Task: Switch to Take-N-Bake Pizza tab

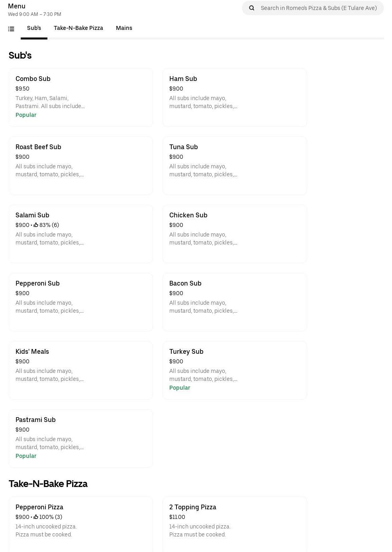Action: coord(78,28)
